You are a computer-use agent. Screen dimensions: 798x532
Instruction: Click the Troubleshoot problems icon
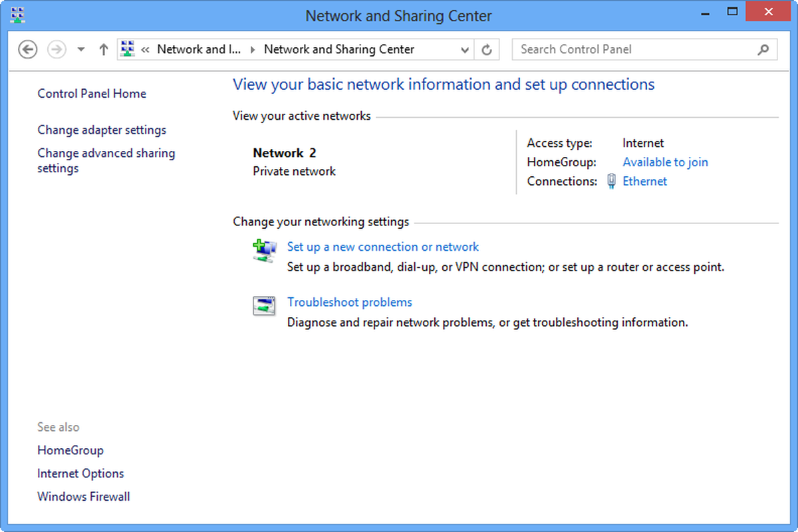click(264, 305)
